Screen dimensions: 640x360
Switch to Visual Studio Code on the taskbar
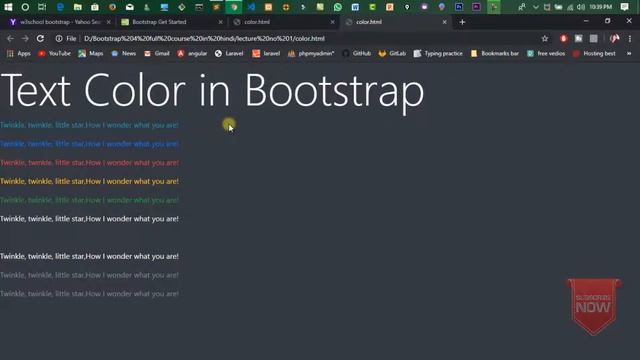(251, 7)
